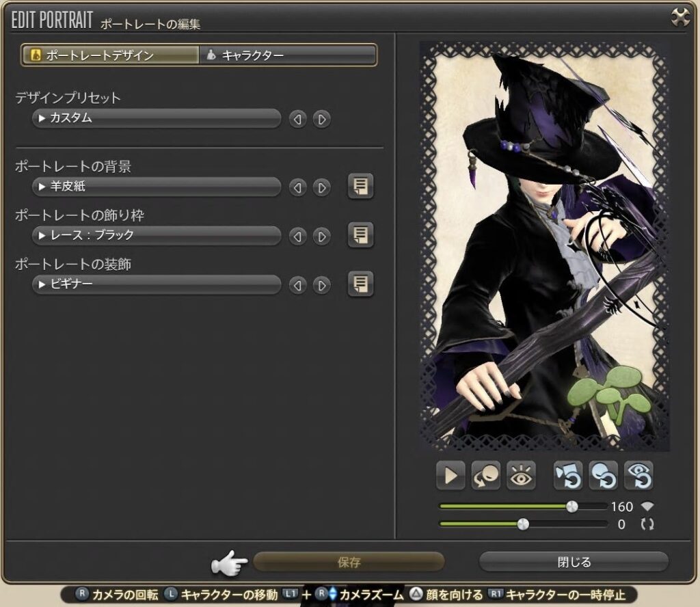The height and width of the screenshot is (607, 700).
Task: Select previous design preset with left arrow
Action: tap(297, 119)
